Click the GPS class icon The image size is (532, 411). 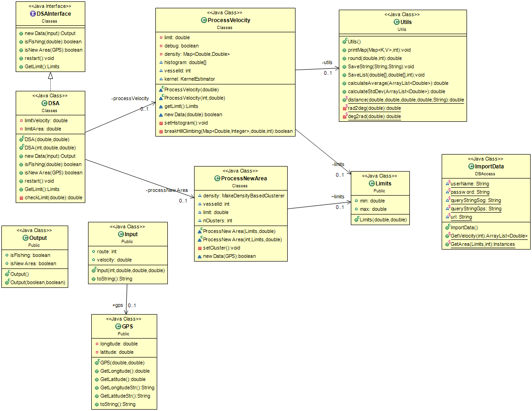pyautogui.click(x=118, y=326)
